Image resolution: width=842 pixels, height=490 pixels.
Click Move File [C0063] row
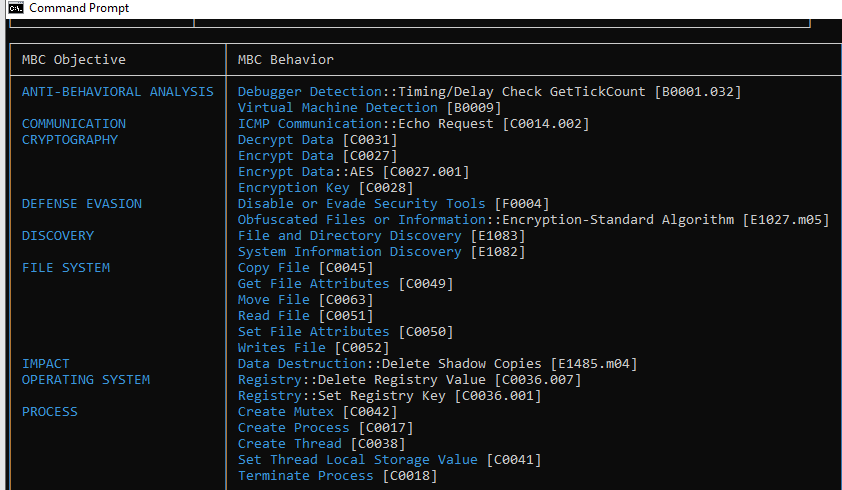[x=305, y=300]
